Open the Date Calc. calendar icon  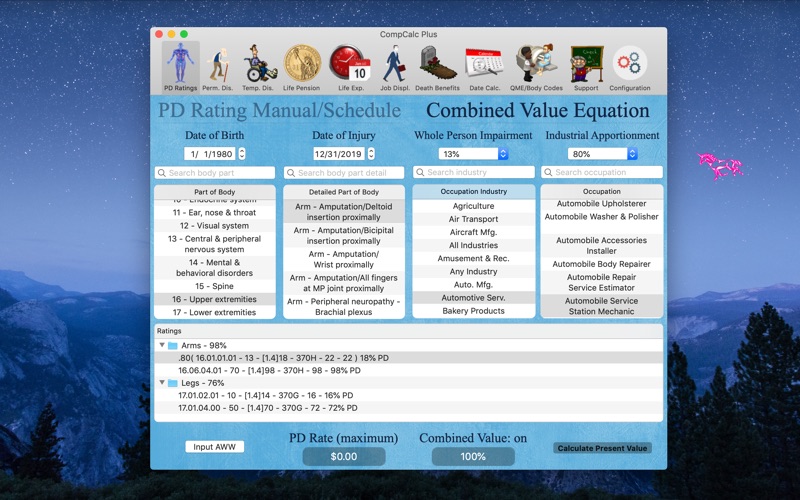[x=484, y=67]
